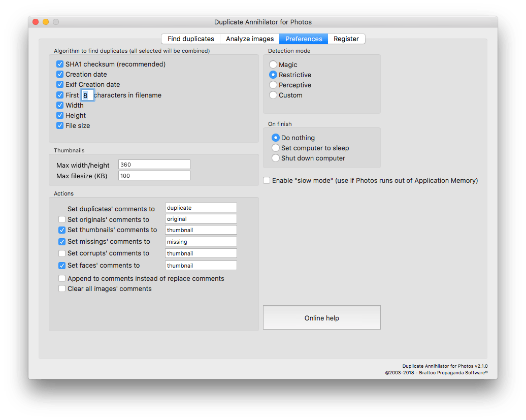Open the Analyze images tab

250,39
